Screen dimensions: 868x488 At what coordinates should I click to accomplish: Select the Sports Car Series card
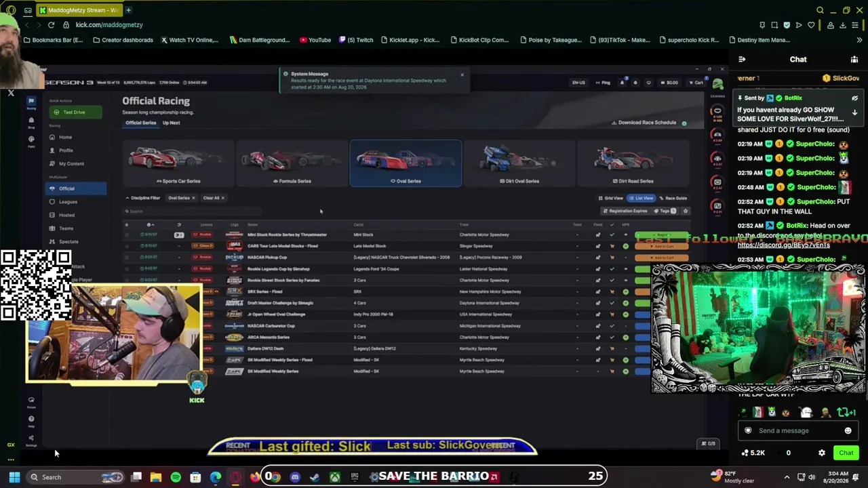coord(179,163)
